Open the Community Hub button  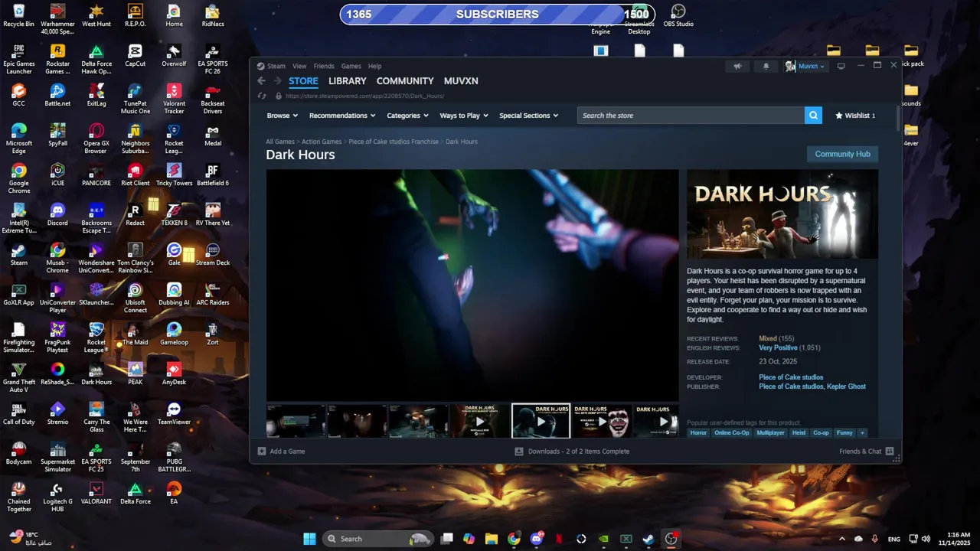pyautogui.click(x=842, y=154)
